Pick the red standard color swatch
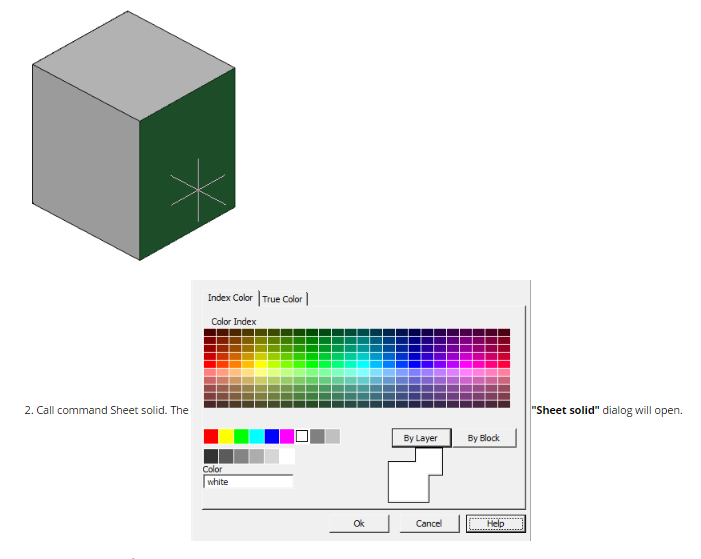The image size is (701, 559). coord(211,436)
